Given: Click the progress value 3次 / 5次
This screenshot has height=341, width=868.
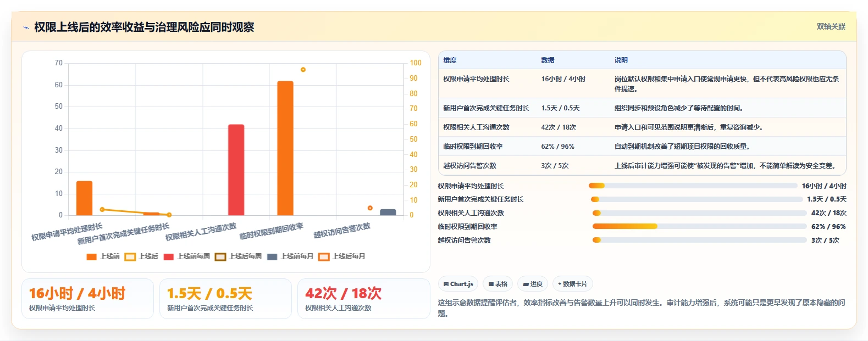Looking at the screenshot, I should pyautogui.click(x=825, y=241).
